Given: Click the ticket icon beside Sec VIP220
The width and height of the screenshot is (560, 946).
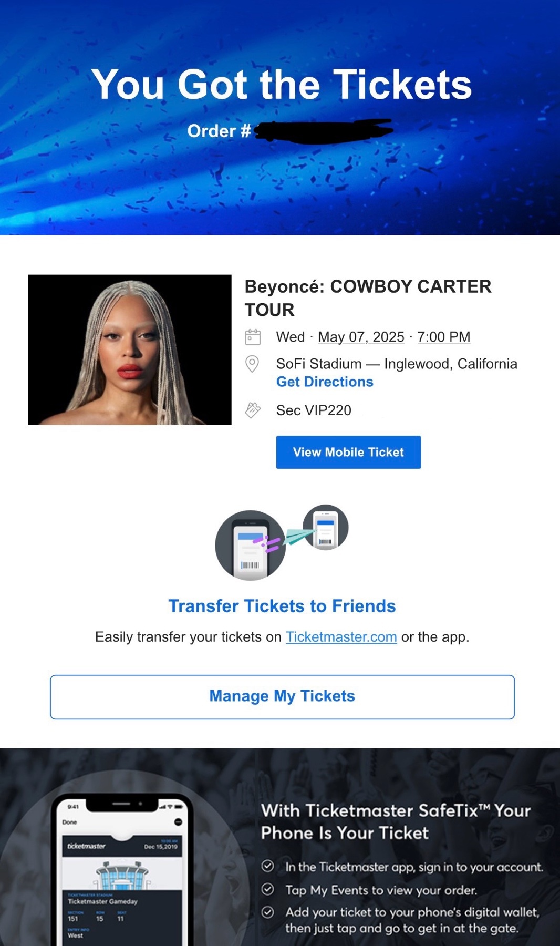Looking at the screenshot, I should (x=253, y=410).
